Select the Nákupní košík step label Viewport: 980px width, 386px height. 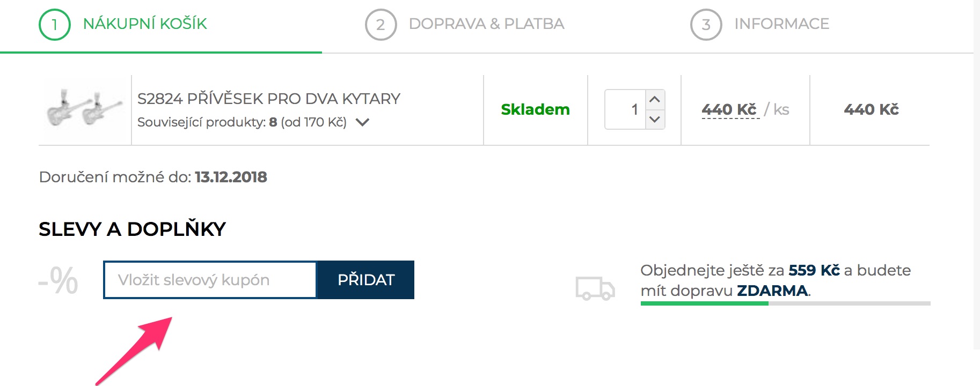tap(145, 24)
